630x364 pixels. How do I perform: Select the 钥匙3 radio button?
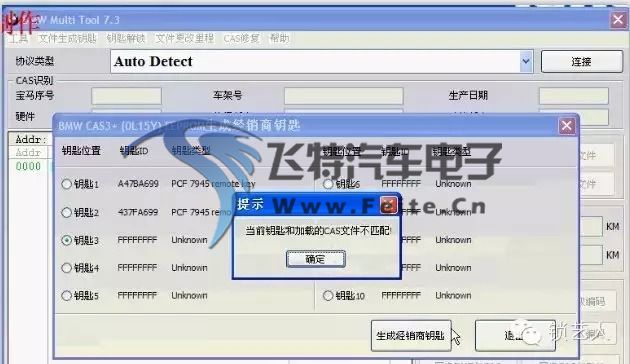click(66, 240)
